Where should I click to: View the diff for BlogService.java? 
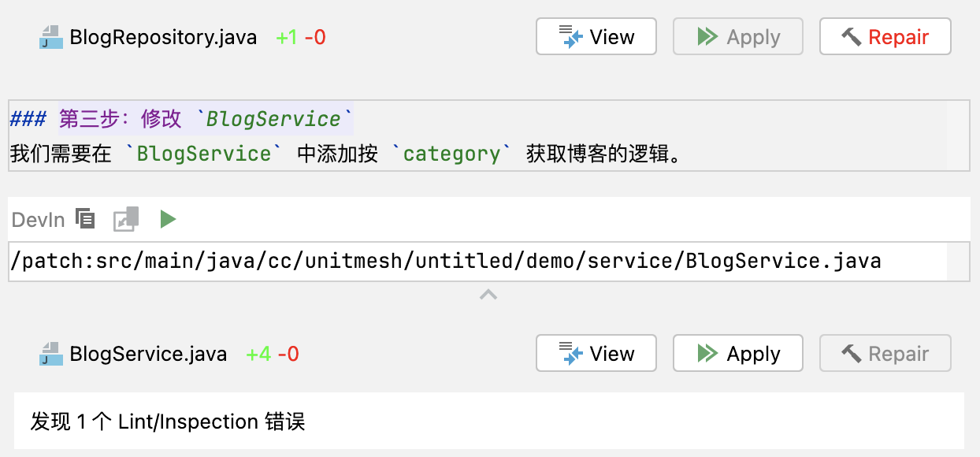click(x=596, y=354)
